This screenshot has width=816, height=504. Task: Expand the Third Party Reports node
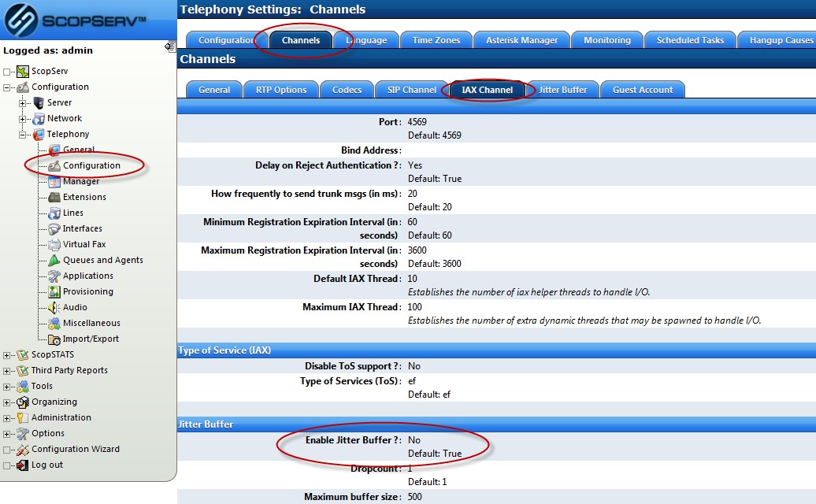coord(7,372)
